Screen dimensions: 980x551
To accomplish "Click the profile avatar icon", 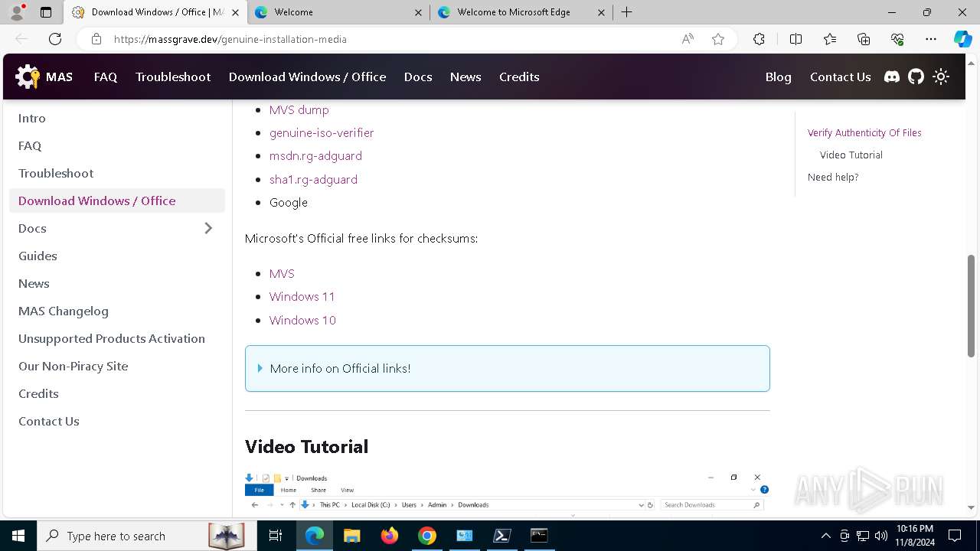I will click(17, 12).
